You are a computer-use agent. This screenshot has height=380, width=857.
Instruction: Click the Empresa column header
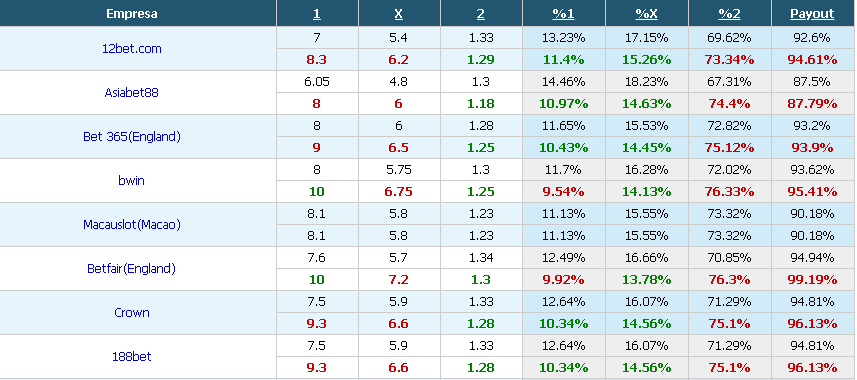(x=132, y=14)
